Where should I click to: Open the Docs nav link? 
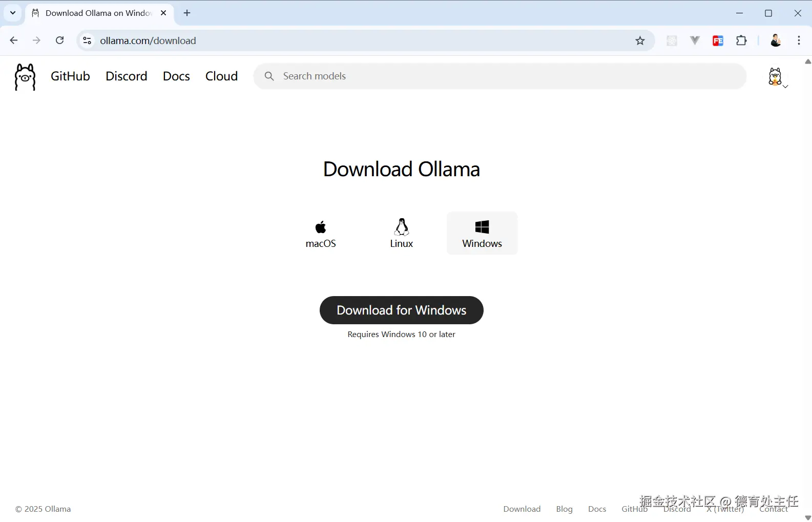pyautogui.click(x=176, y=76)
